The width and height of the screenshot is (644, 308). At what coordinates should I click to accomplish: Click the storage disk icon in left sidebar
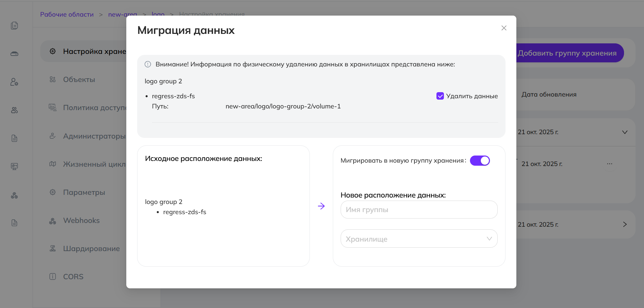14,54
